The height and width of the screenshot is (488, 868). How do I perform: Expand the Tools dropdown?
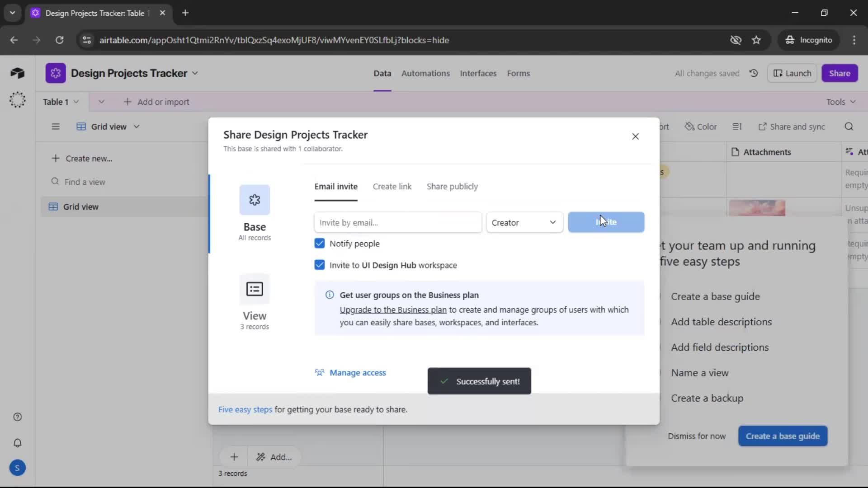[x=841, y=102]
